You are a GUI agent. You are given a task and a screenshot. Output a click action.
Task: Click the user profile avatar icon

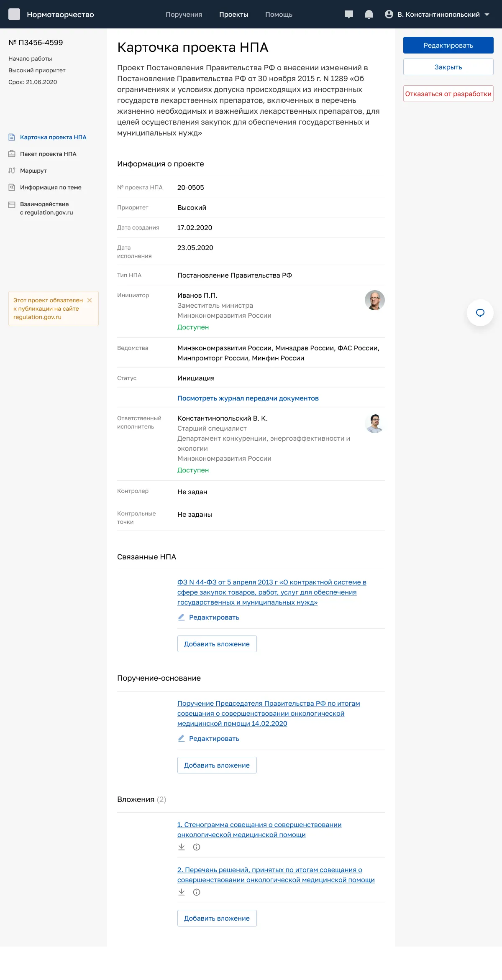[389, 14]
